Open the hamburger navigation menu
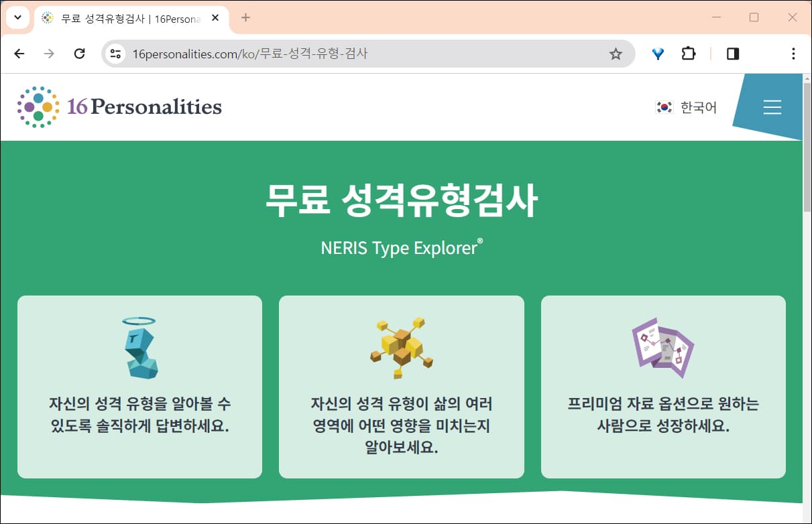Screen dimensions: 812x524 (772, 107)
